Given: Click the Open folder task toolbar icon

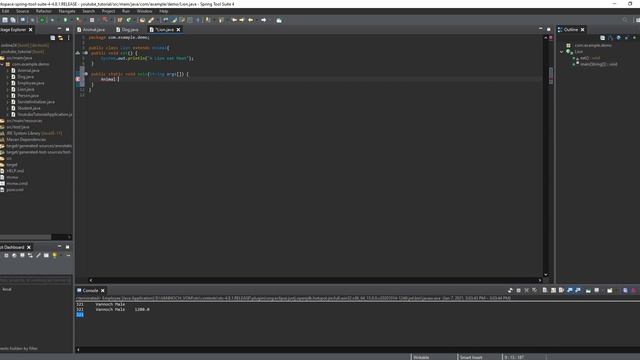Looking at the screenshot, I should tap(142, 20).
